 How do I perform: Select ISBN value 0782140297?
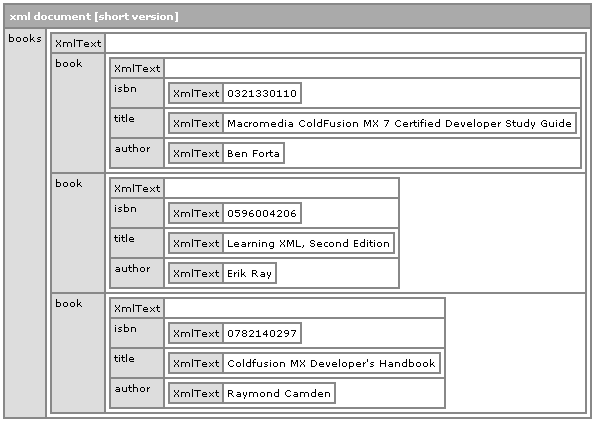[x=262, y=333]
